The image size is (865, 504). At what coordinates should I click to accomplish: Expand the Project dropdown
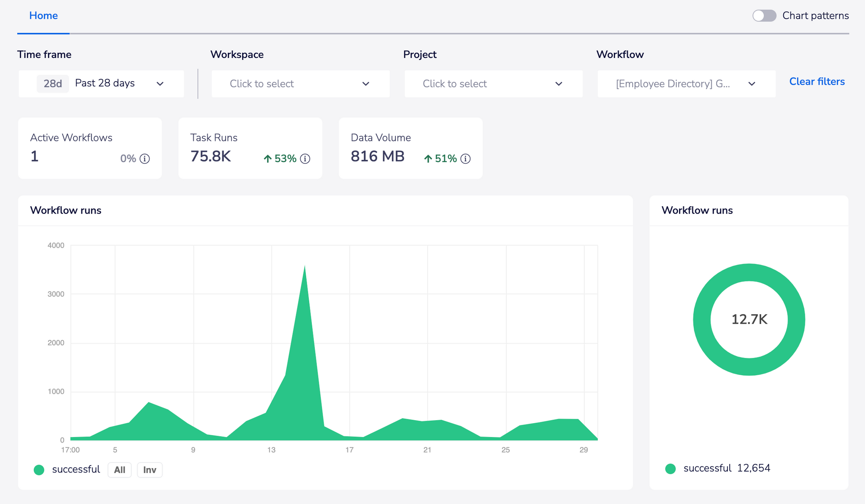click(493, 84)
